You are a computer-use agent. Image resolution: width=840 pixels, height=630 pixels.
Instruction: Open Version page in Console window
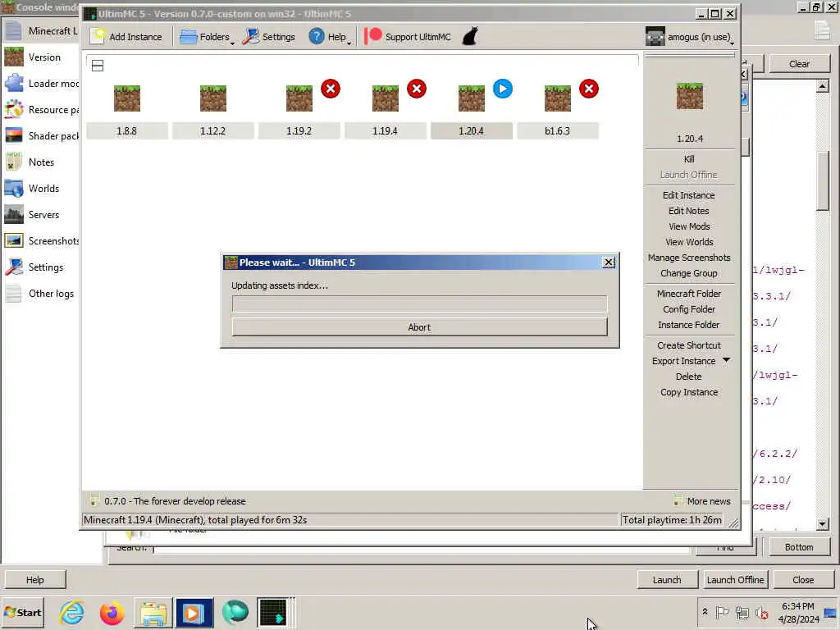pos(40,57)
